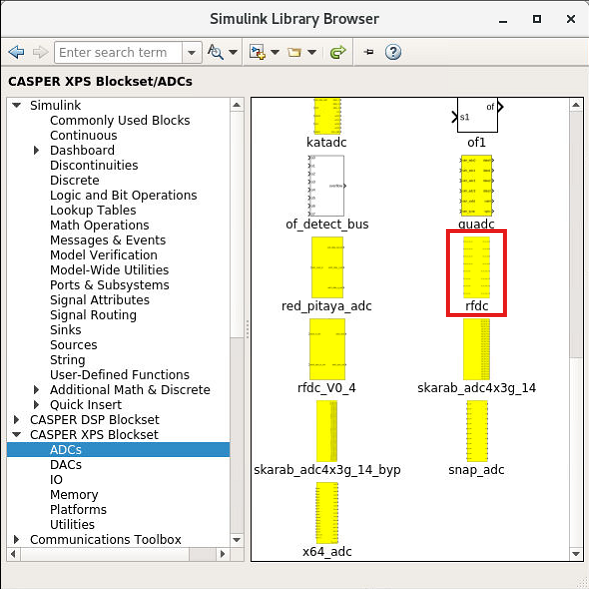Select the snap_adc block

tap(476, 431)
